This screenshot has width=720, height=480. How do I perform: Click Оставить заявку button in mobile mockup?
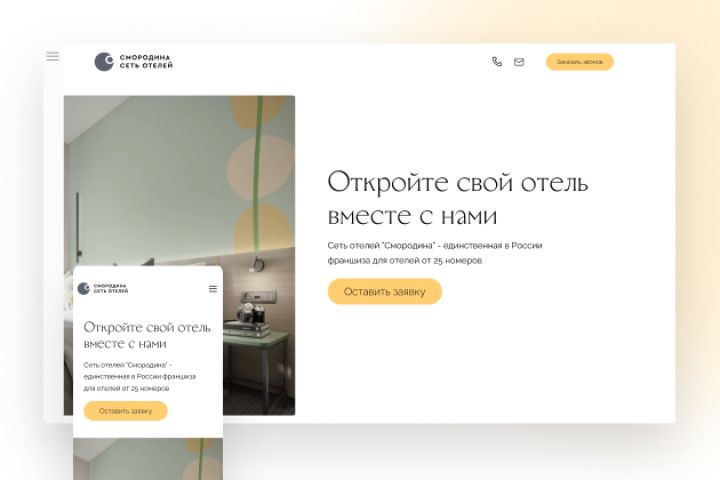125,411
